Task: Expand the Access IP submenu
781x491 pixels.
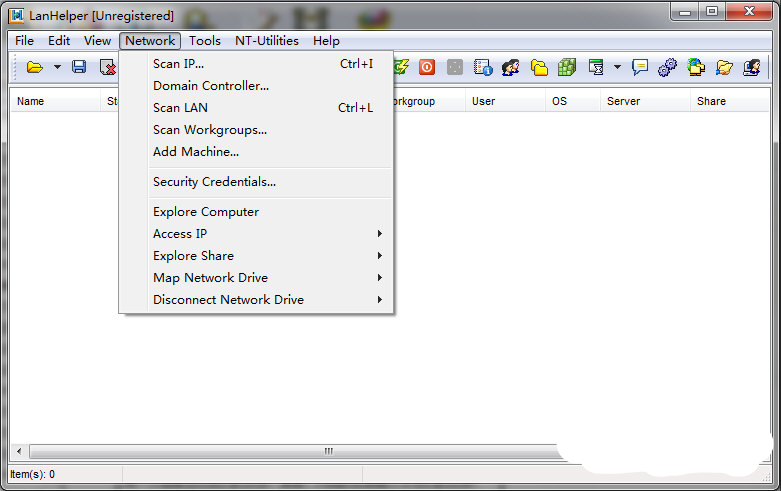Action: tap(257, 234)
